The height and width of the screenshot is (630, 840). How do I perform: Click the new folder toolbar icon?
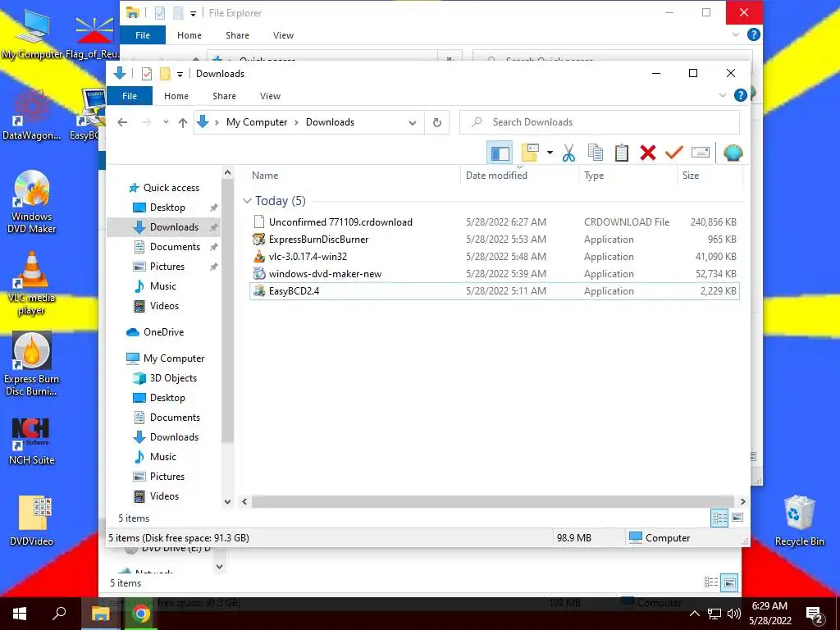tap(530, 153)
